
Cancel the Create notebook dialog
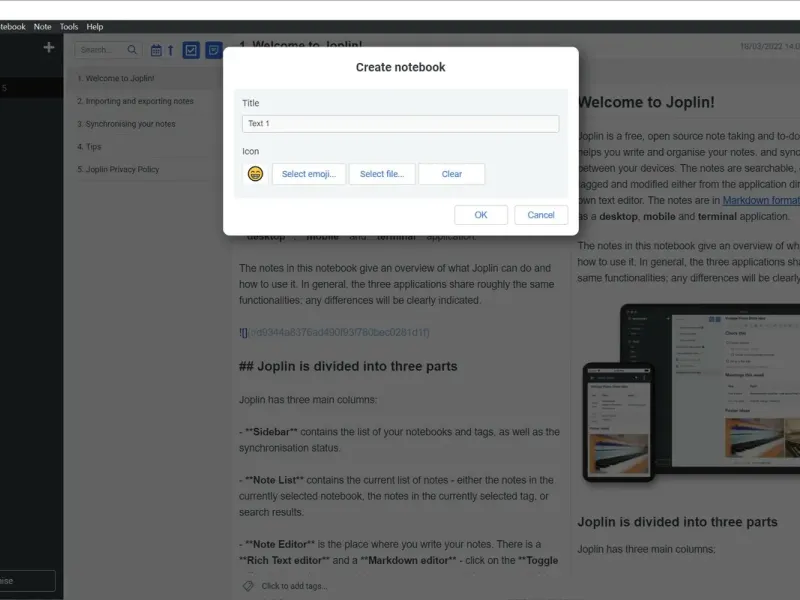[x=541, y=215]
